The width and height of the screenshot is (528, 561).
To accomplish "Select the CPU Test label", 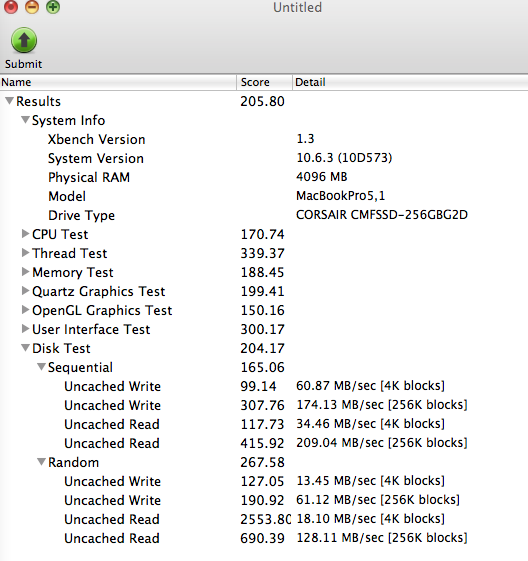I will tap(60, 234).
